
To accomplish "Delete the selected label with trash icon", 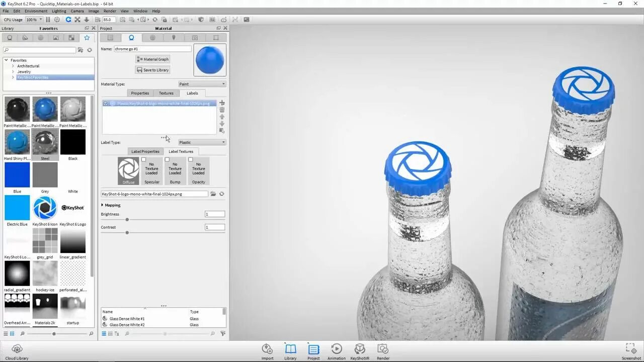I will point(222,110).
